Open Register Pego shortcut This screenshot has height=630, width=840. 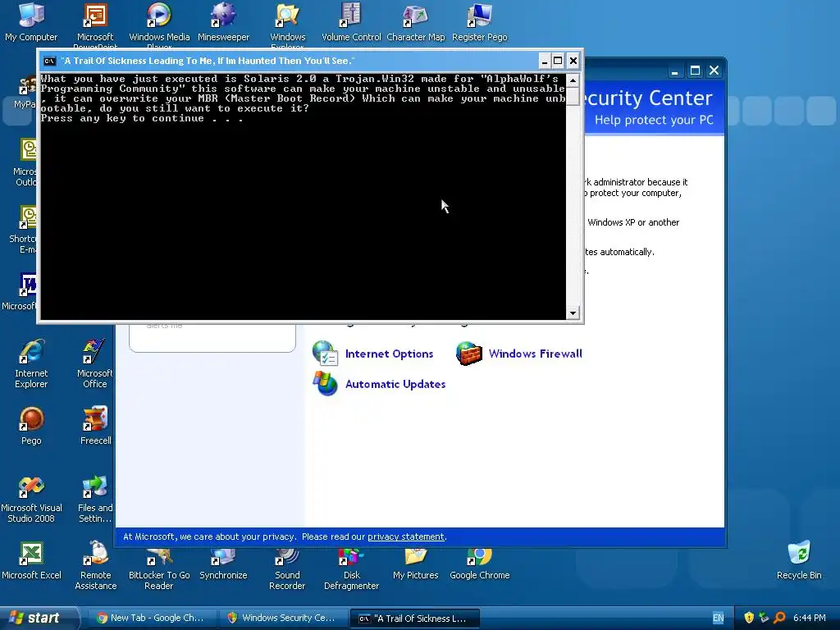[x=479, y=21]
